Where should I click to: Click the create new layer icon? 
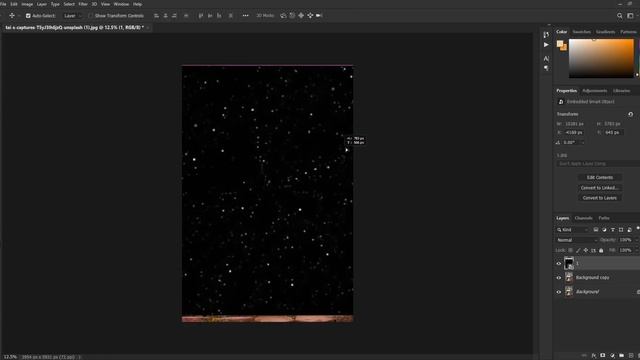[631, 356]
